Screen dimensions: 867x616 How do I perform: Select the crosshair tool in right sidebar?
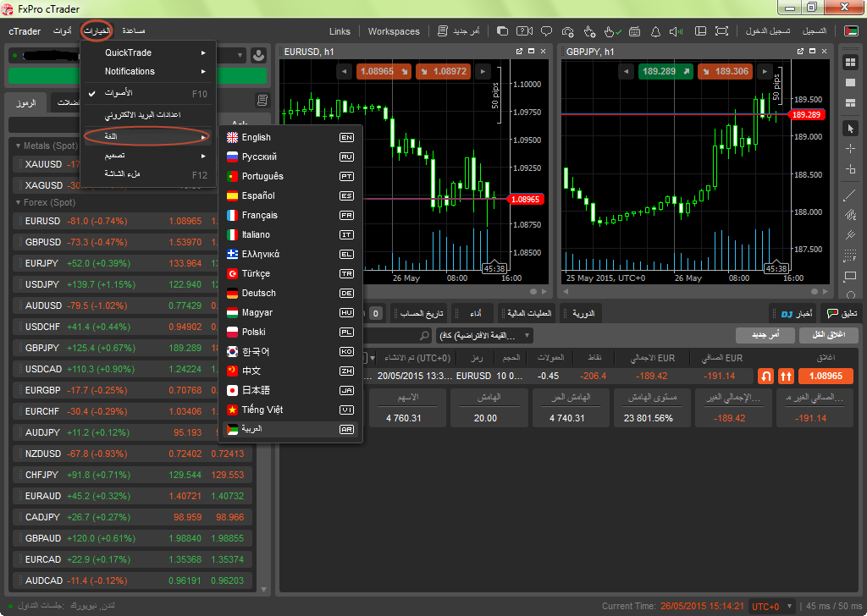click(x=850, y=149)
